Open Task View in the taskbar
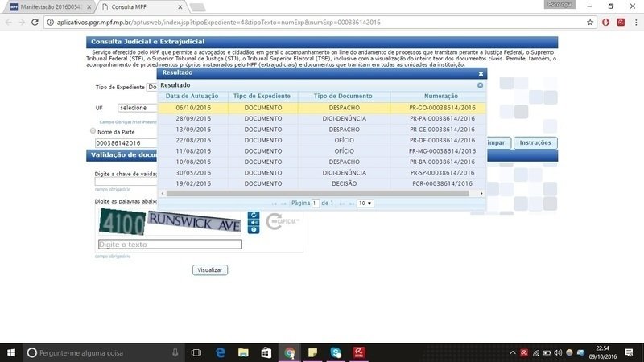644x362 pixels. click(x=196, y=352)
